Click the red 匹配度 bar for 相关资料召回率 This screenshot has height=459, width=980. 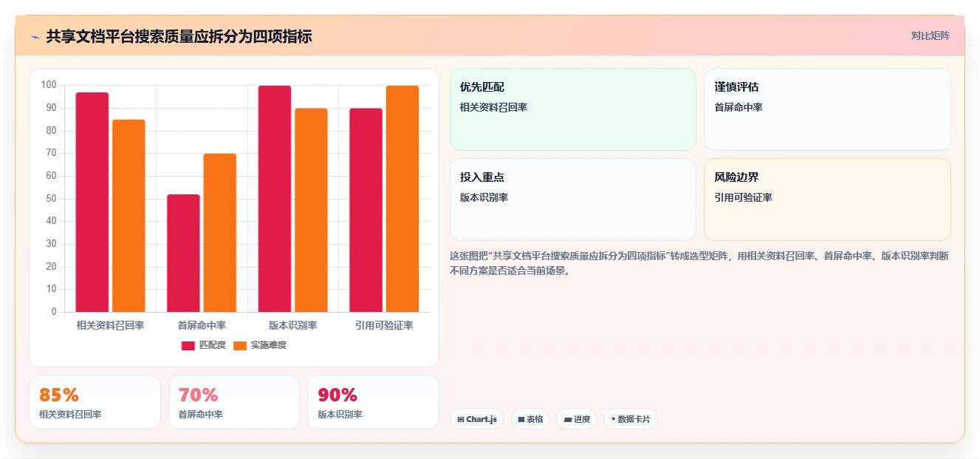point(92,202)
